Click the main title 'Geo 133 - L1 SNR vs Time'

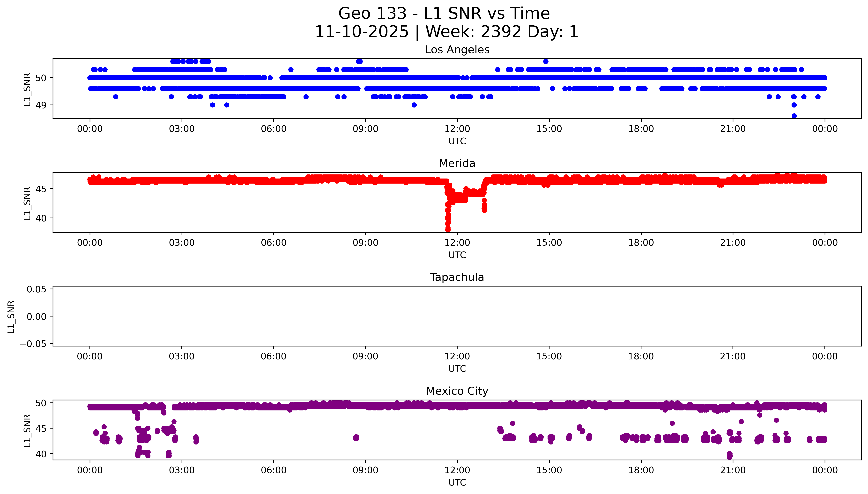click(x=444, y=14)
